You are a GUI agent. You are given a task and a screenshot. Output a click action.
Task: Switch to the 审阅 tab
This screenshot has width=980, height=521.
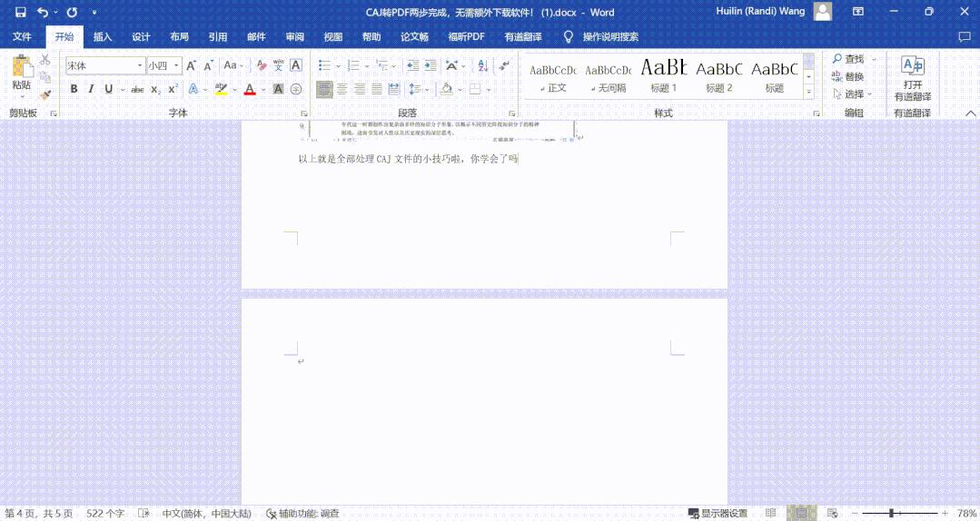(294, 37)
